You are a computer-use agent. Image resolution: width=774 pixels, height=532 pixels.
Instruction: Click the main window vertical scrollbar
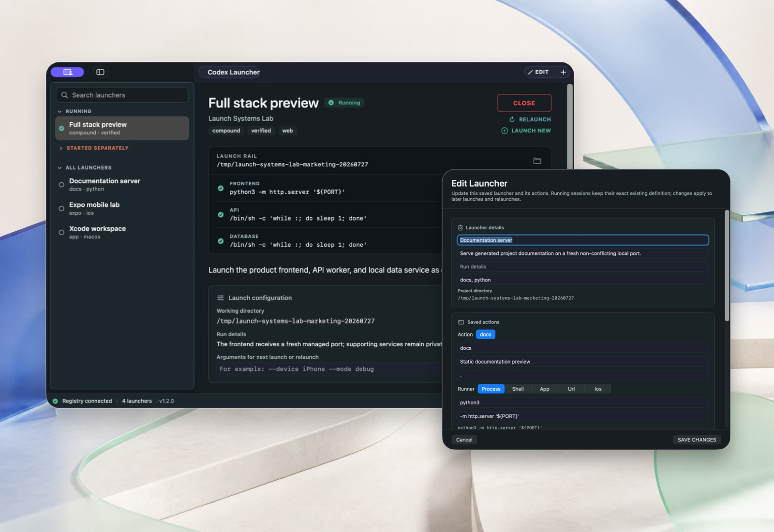click(x=570, y=127)
